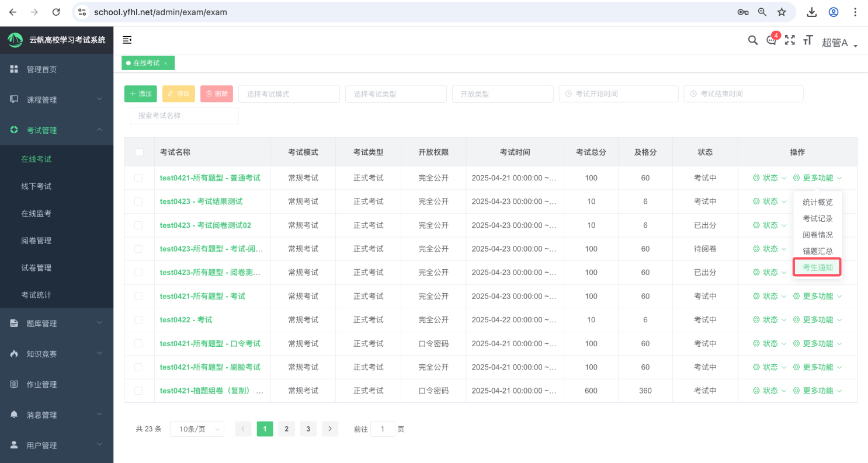868x463 pixels.
Task: Toggle fullscreen mode icon in header
Action: pos(790,40)
